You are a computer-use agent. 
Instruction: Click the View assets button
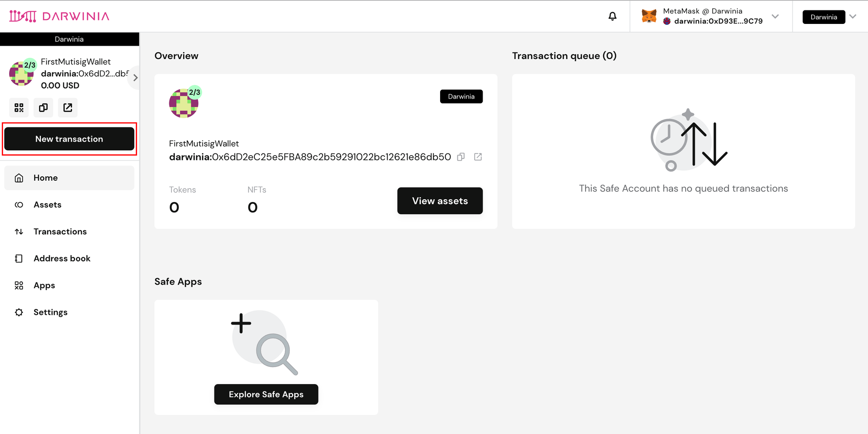(x=440, y=201)
